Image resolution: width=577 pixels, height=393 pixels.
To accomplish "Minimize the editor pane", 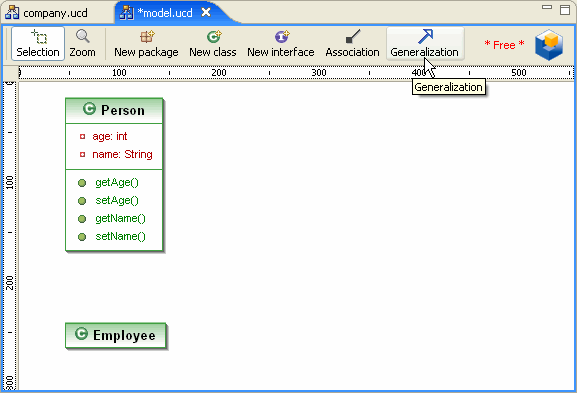I will pyautogui.click(x=547, y=7).
